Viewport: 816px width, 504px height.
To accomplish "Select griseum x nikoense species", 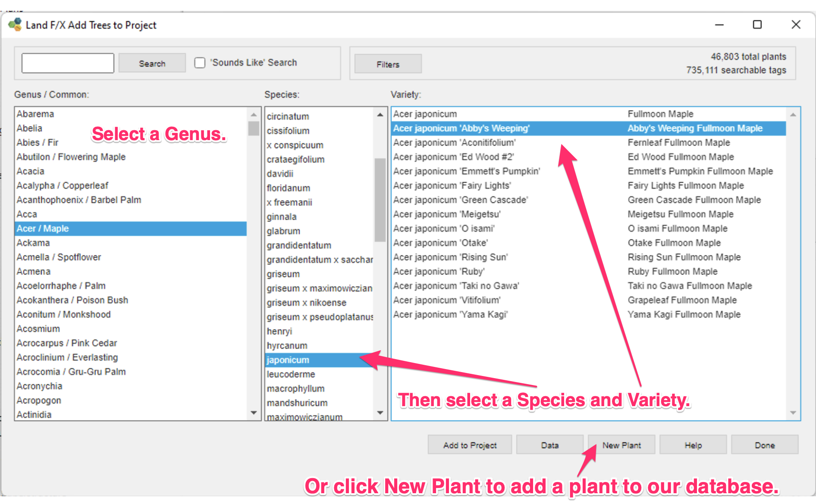I will (x=319, y=303).
